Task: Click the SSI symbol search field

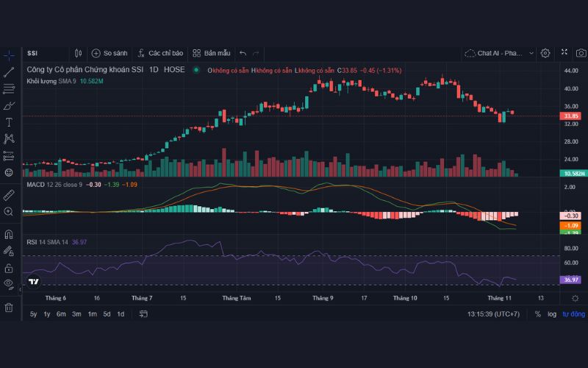Action: (x=44, y=53)
